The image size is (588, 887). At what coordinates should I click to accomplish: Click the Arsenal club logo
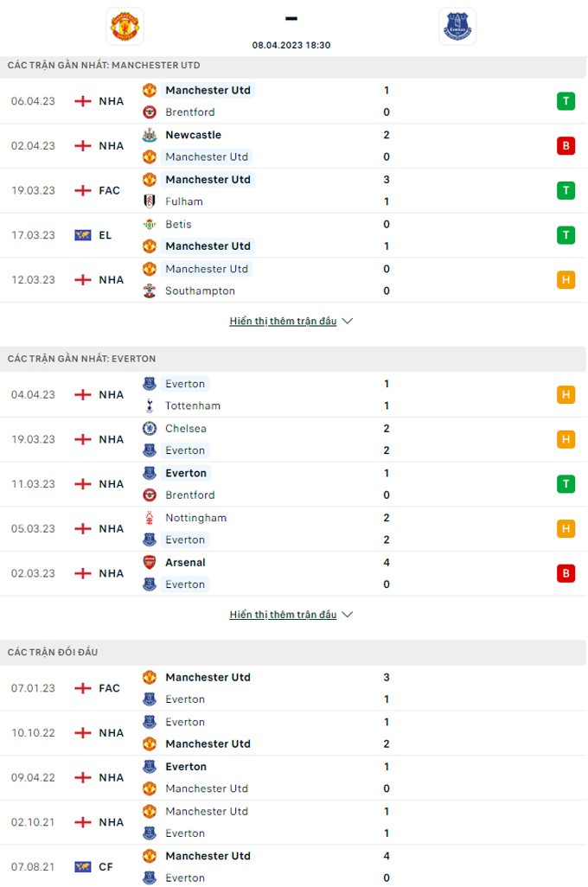coord(150,563)
